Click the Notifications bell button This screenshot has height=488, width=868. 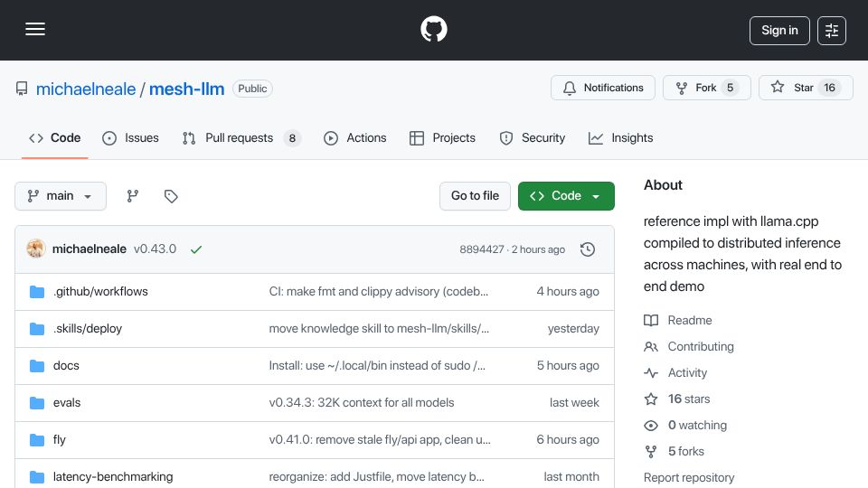click(x=603, y=88)
